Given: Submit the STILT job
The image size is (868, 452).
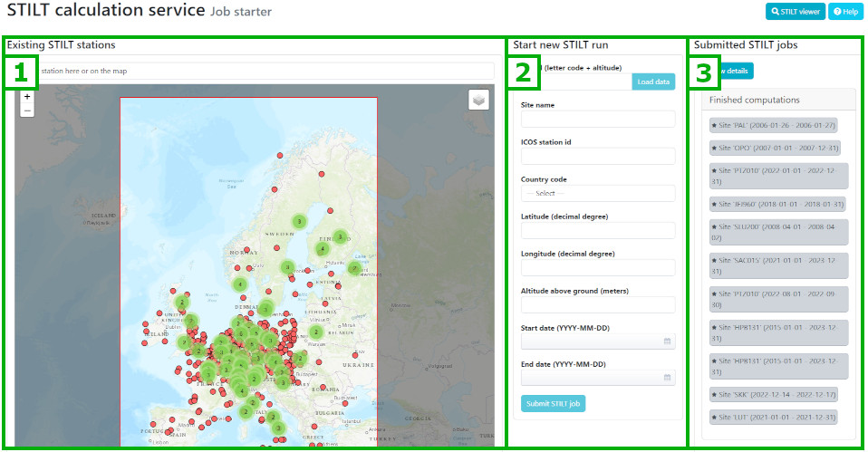Looking at the screenshot, I should 553,403.
